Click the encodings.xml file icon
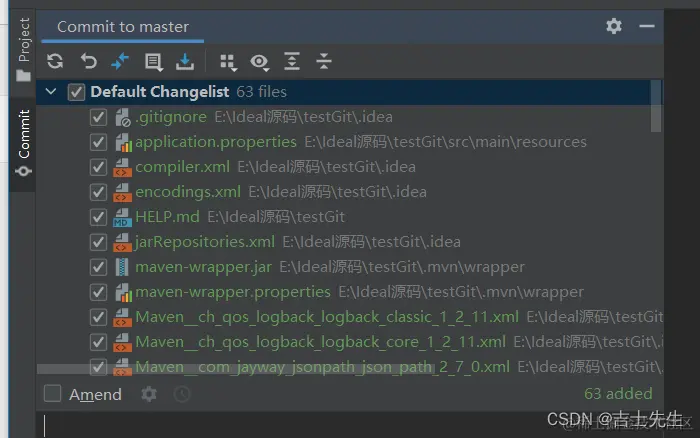This screenshot has width=700, height=438. (122, 192)
